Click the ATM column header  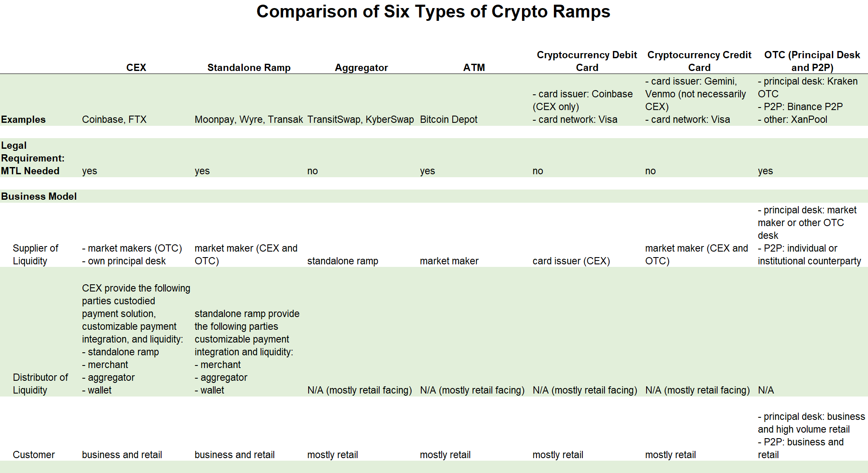[474, 68]
